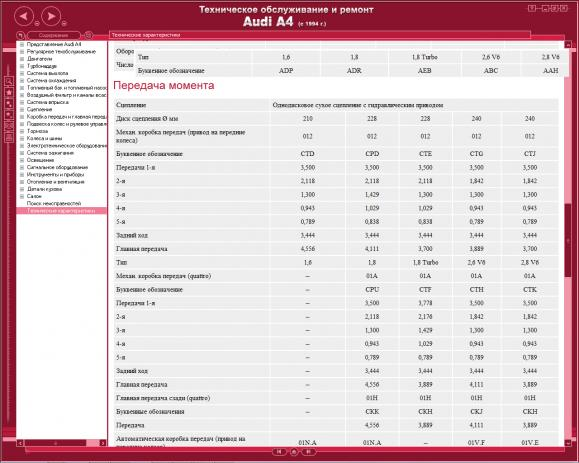The height and width of the screenshot is (463, 579).
Task: Click the small icon right of Содержание
Action: [x=88, y=35]
